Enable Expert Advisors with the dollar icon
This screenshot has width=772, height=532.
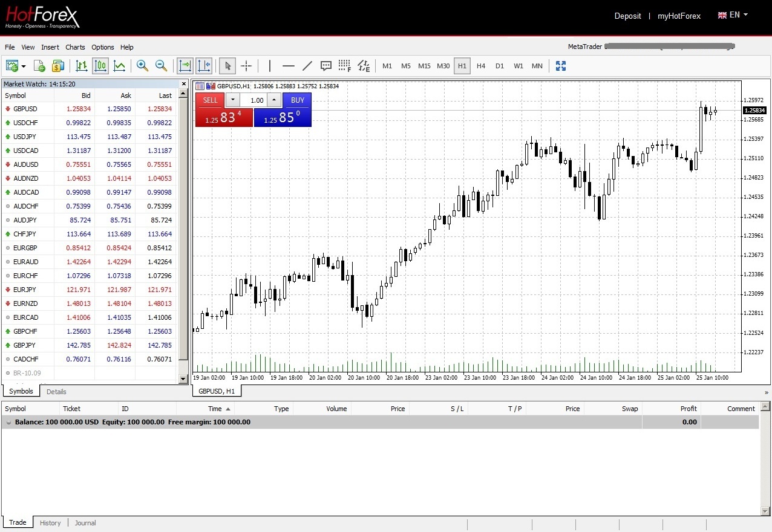click(x=58, y=66)
